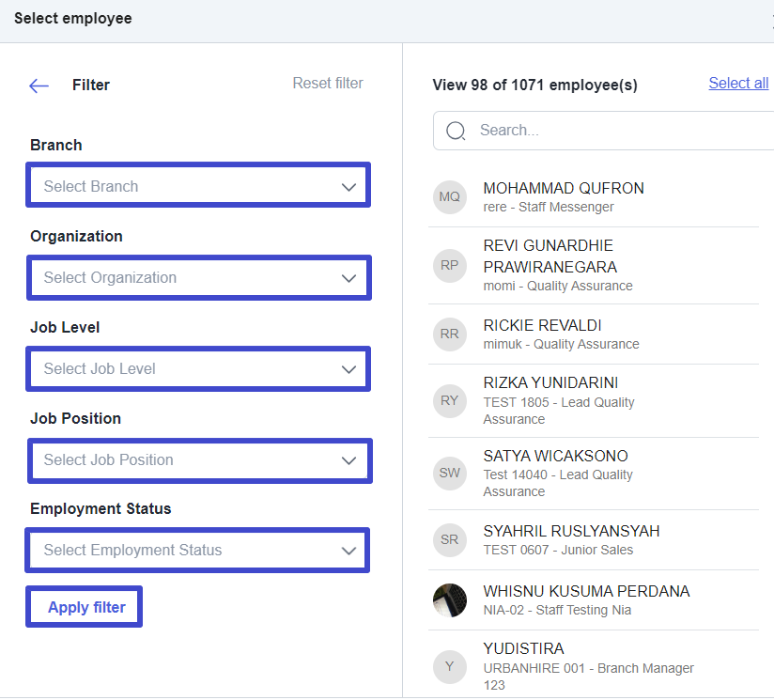The height and width of the screenshot is (700, 774).
Task: Expand the Select Employment Status dropdown
Action: (x=198, y=551)
